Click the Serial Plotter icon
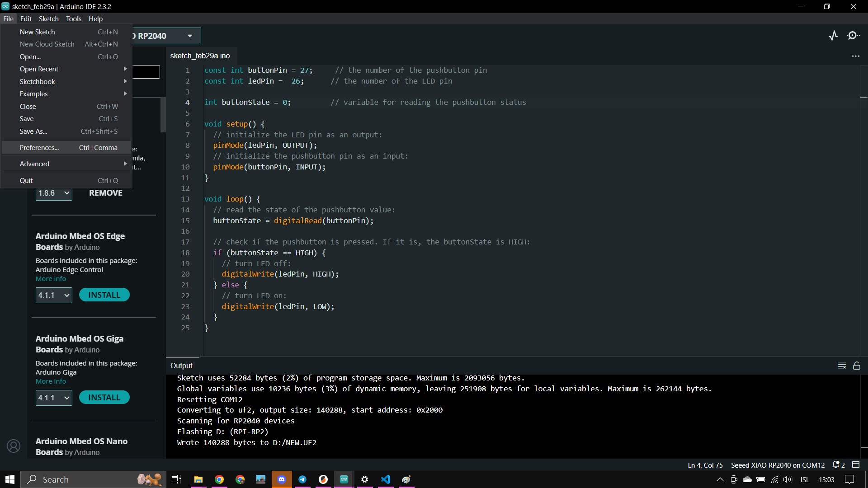 (x=834, y=35)
